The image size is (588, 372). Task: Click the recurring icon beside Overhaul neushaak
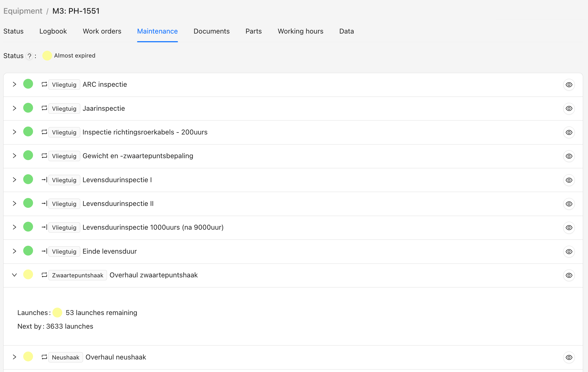tap(44, 357)
